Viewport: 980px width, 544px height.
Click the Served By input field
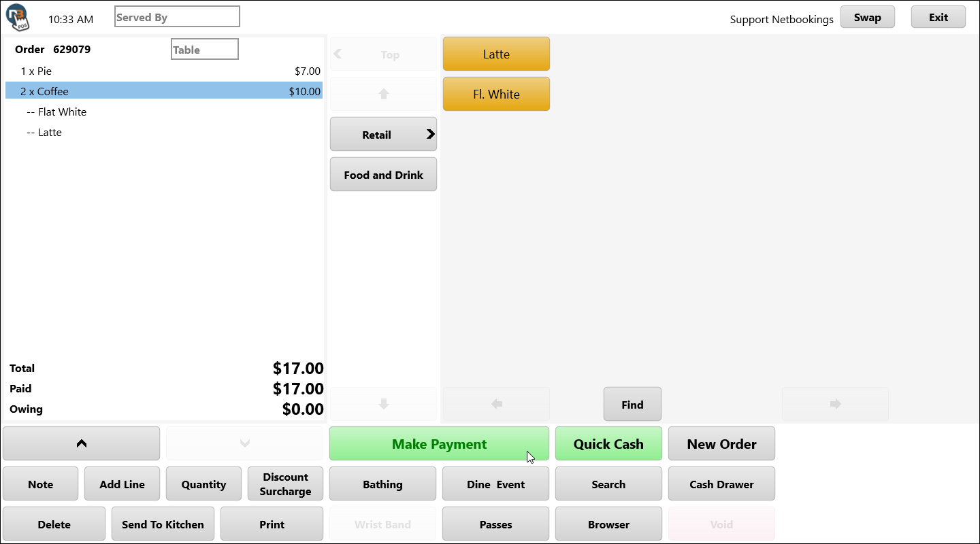(x=177, y=17)
